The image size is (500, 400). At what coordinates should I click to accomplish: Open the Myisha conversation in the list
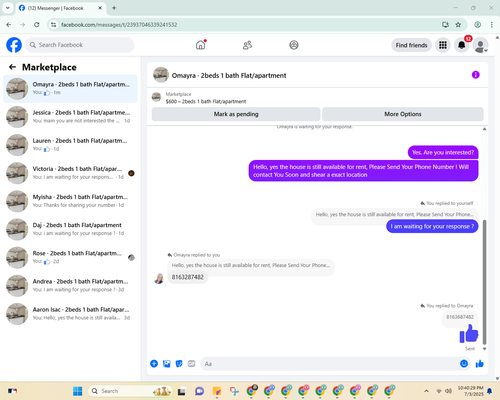pos(70,201)
